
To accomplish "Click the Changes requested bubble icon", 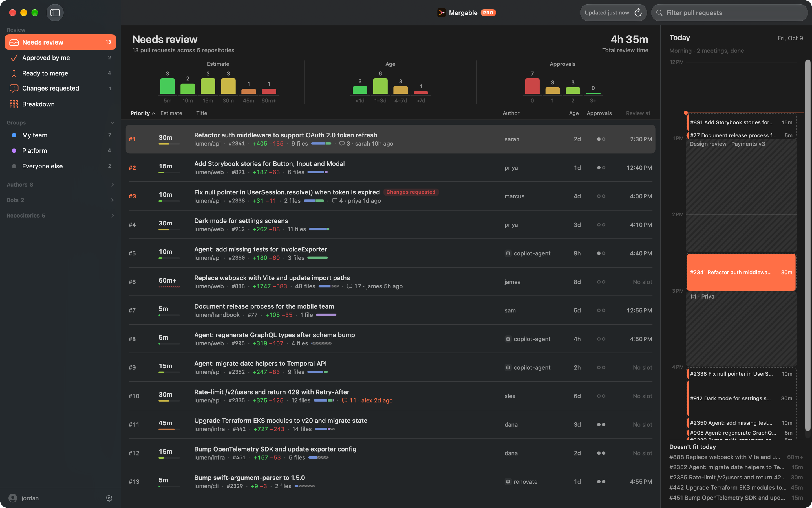I will pos(14,88).
